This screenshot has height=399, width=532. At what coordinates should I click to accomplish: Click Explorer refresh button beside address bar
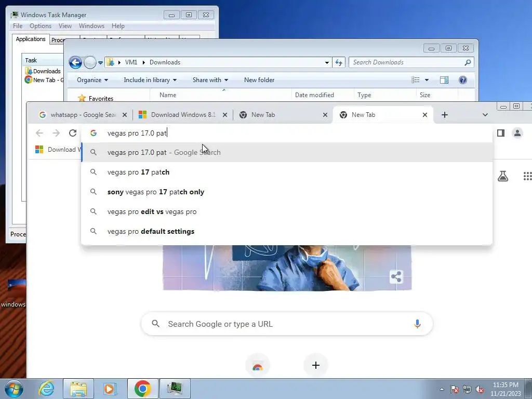339,62
